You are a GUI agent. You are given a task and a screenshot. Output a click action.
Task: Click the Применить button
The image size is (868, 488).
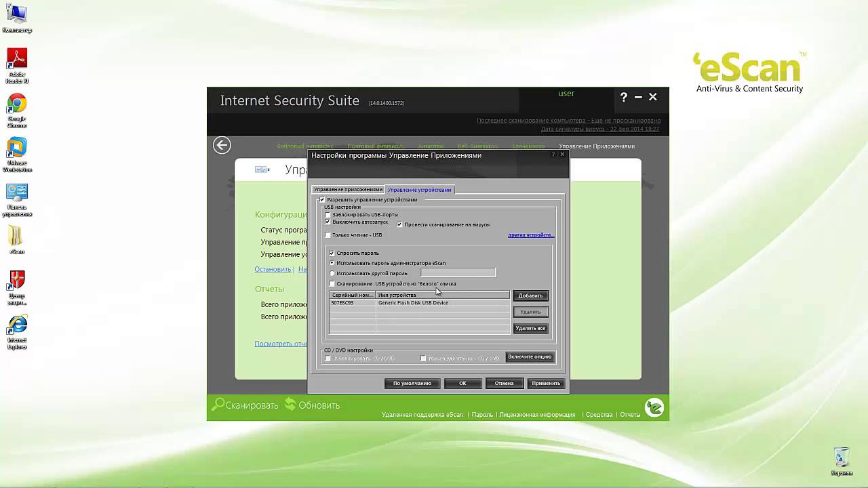click(546, 383)
